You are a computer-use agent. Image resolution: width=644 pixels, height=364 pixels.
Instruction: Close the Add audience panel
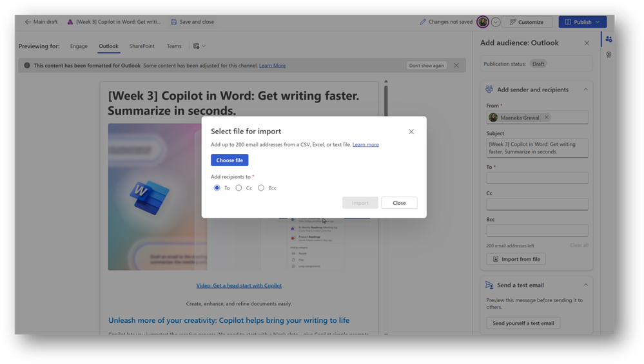587,43
